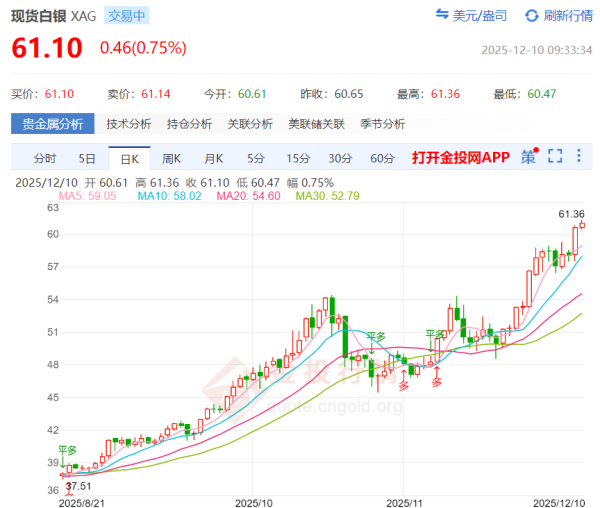This screenshot has height=508, width=600.
Task: Switch chart to 30分 interval
Action: tap(340, 158)
